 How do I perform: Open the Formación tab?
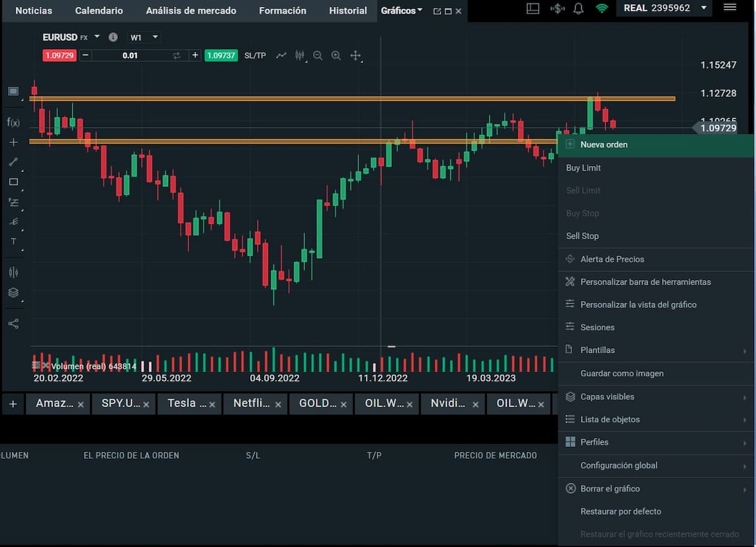283,11
